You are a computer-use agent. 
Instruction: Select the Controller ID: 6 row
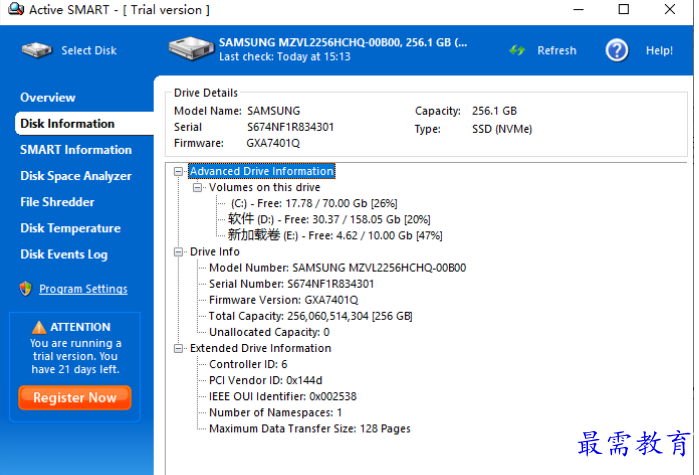248,364
